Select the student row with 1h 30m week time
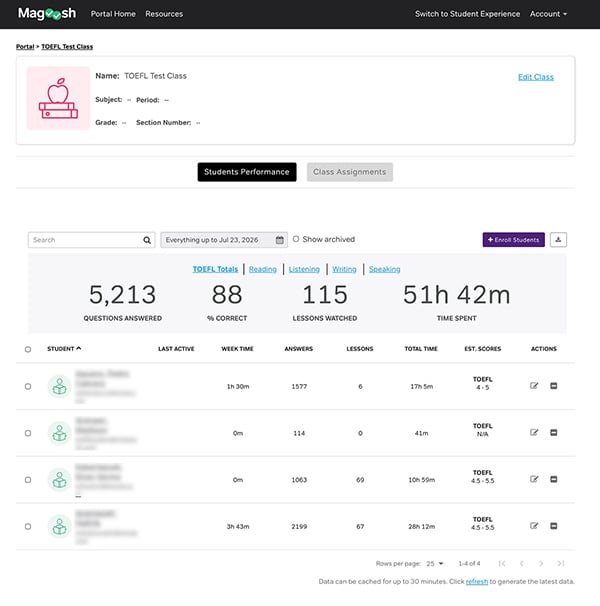Image resolution: width=600 pixels, height=606 pixels. click(x=28, y=386)
